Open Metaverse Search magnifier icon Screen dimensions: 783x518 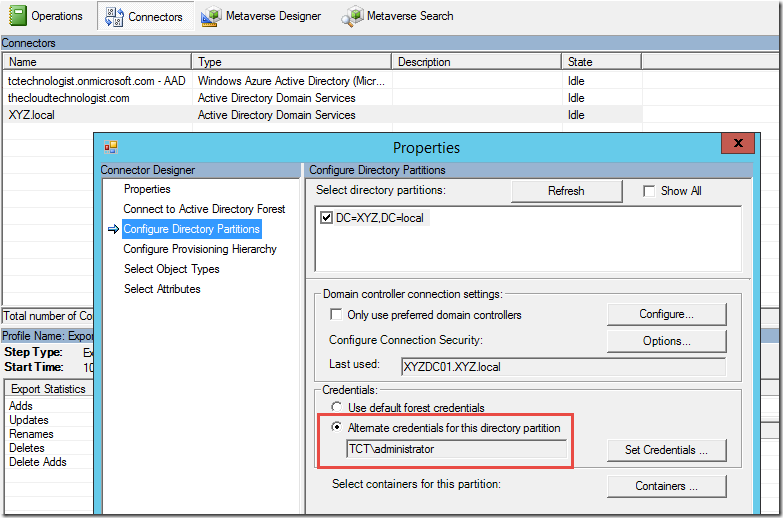click(x=352, y=16)
